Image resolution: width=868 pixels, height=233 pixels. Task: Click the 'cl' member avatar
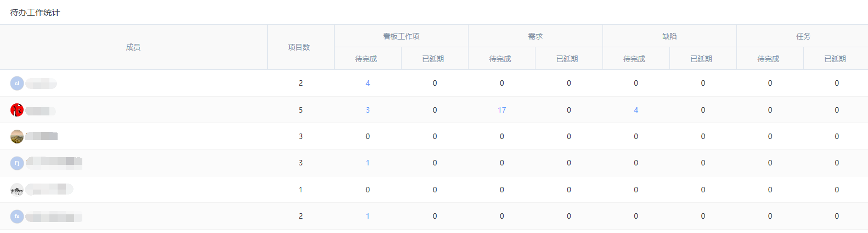tap(17, 84)
